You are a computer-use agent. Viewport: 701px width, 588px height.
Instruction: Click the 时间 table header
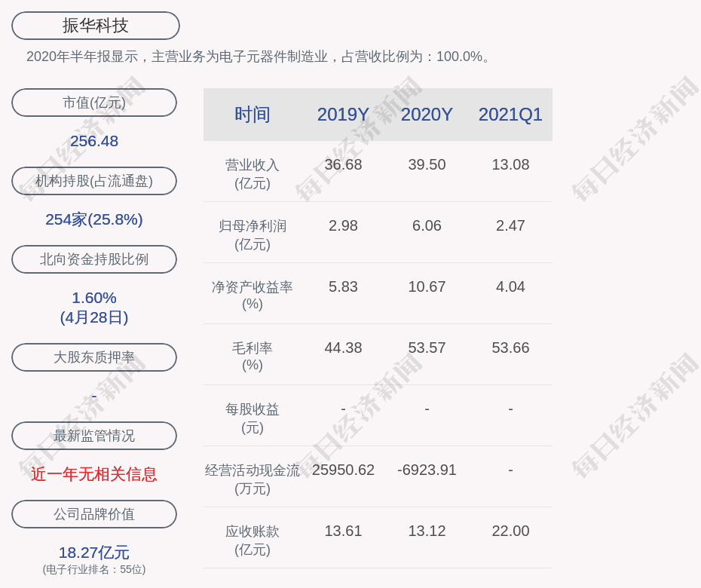click(253, 115)
